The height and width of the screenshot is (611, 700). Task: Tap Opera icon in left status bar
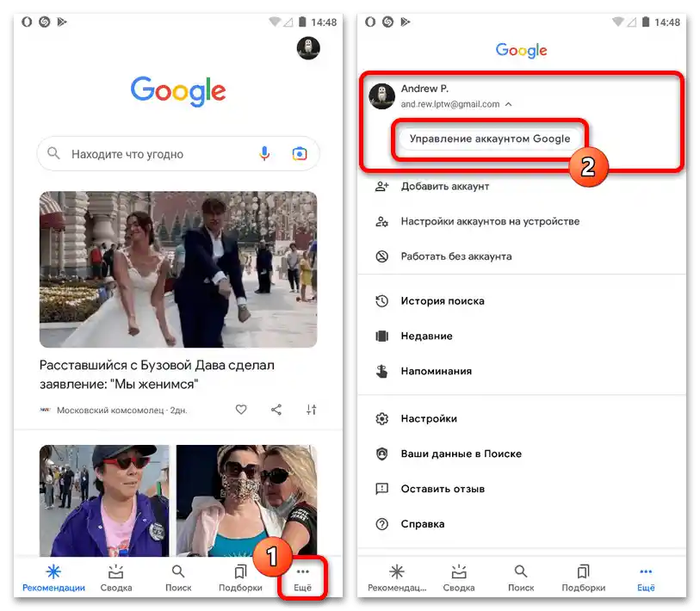(x=27, y=22)
